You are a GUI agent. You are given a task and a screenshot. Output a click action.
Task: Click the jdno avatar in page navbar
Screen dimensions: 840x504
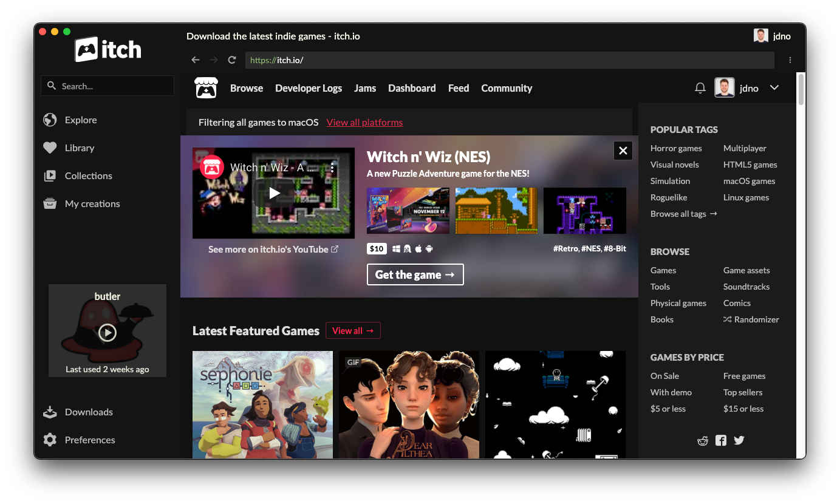tap(724, 87)
